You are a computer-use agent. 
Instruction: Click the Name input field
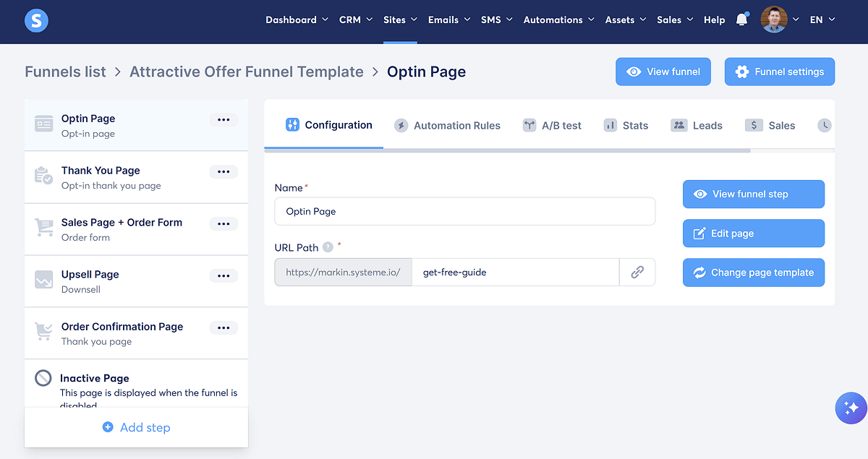click(x=465, y=211)
